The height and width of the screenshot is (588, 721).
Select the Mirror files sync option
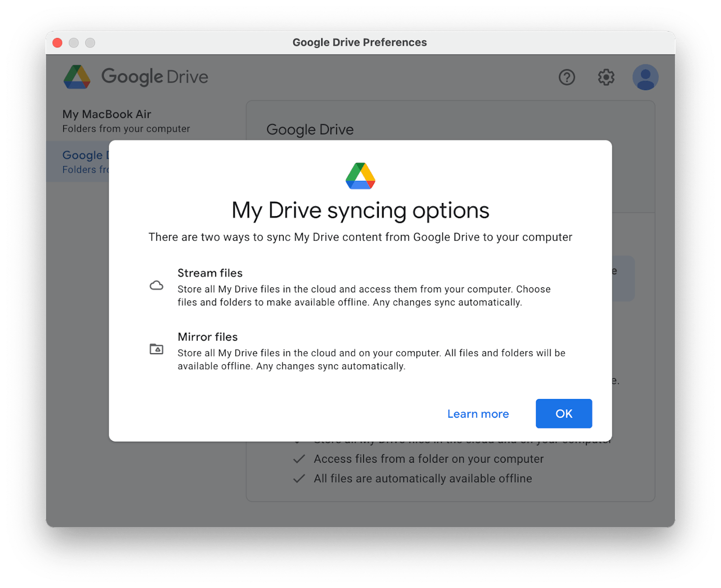click(208, 337)
